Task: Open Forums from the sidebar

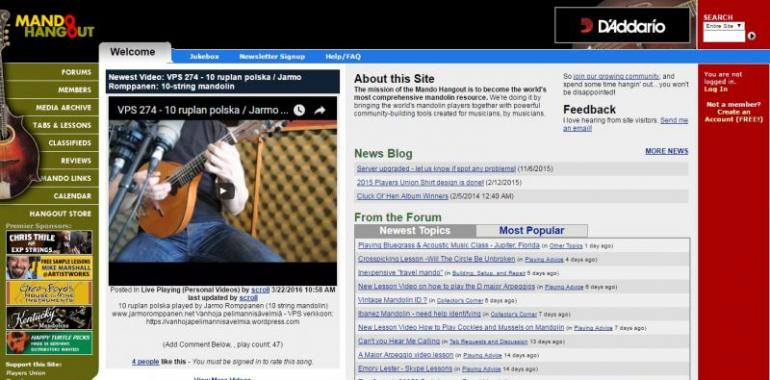Action: 76,72
